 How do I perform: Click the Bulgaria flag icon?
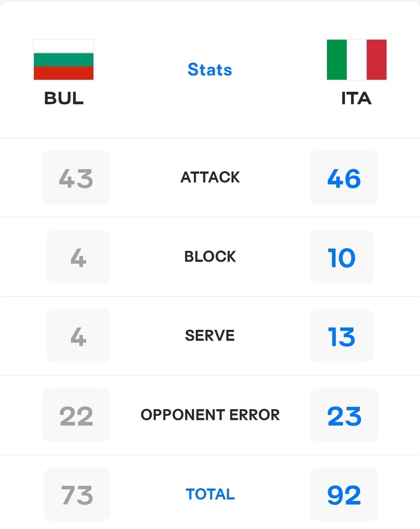(64, 60)
